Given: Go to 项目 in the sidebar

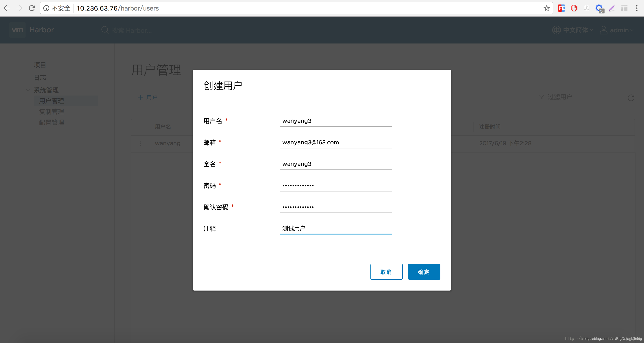Looking at the screenshot, I should pyautogui.click(x=40, y=65).
